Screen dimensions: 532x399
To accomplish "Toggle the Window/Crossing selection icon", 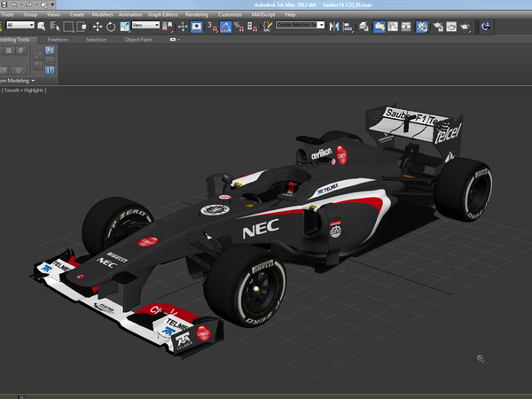I will coord(82,27).
